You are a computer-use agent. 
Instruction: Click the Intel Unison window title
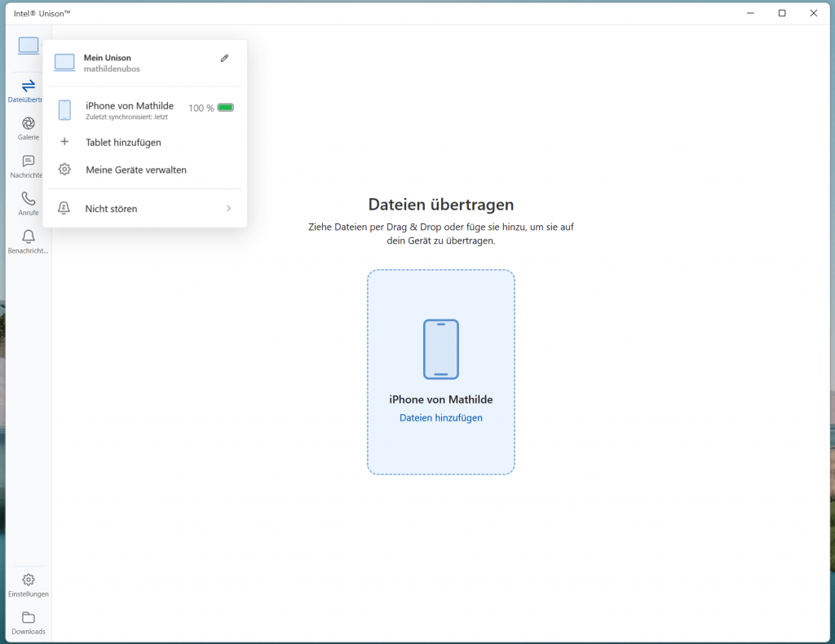pos(42,13)
